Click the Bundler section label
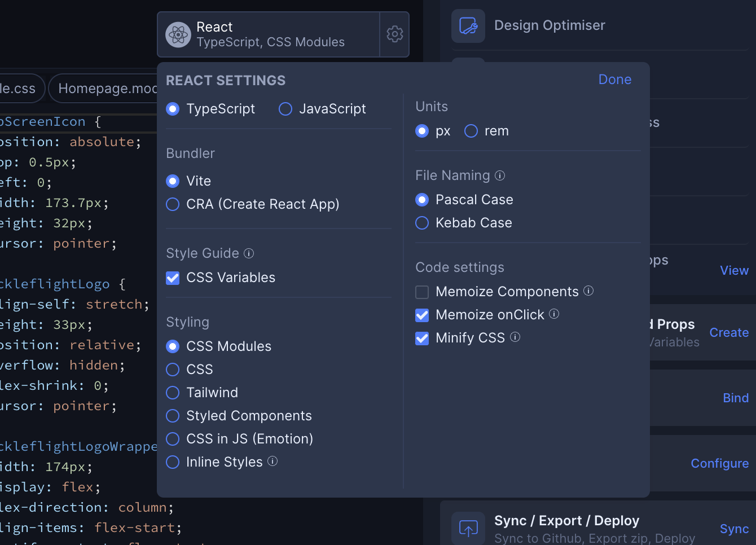 (190, 153)
